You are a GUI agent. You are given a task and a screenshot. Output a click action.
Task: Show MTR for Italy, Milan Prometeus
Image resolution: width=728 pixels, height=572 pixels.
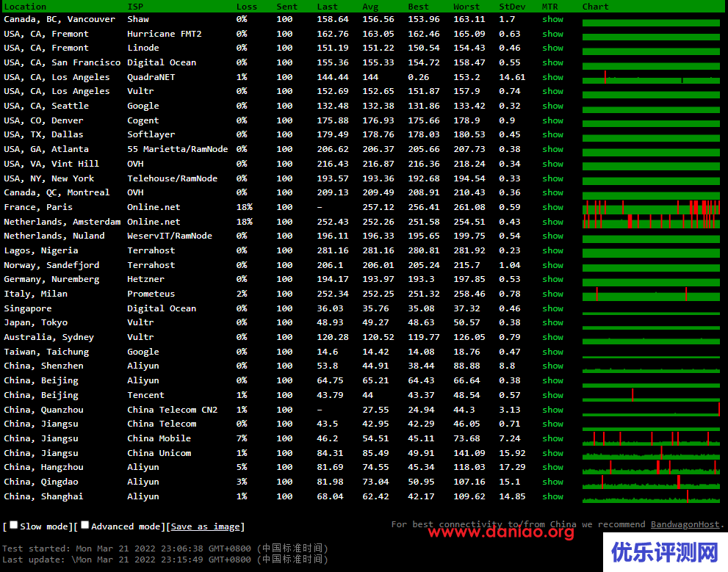tap(552, 294)
